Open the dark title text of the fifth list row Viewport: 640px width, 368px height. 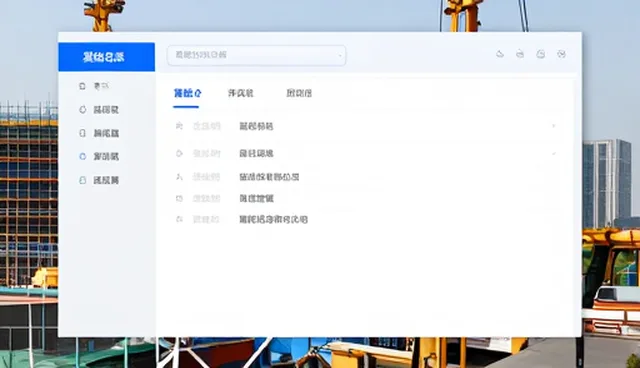coord(273,219)
